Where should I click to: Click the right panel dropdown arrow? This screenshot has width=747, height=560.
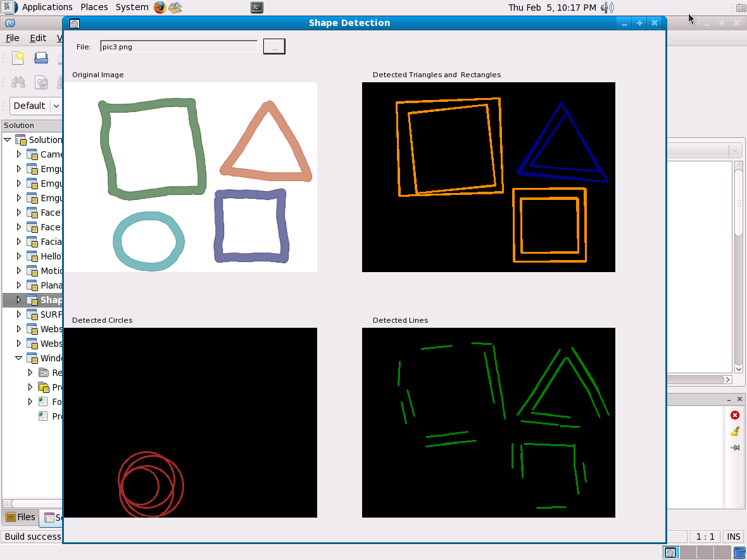734,151
